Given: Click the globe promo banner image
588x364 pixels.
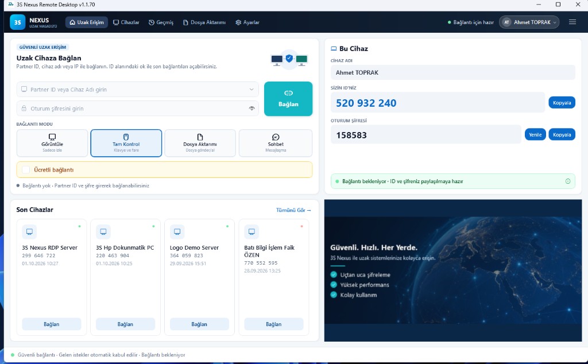Looking at the screenshot, I should (x=453, y=270).
